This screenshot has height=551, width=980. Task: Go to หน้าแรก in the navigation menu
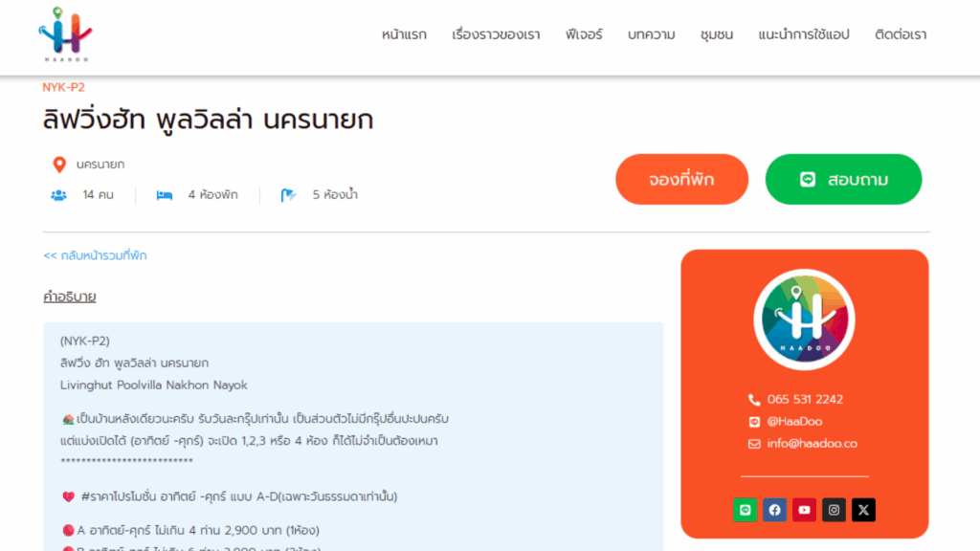click(x=405, y=34)
